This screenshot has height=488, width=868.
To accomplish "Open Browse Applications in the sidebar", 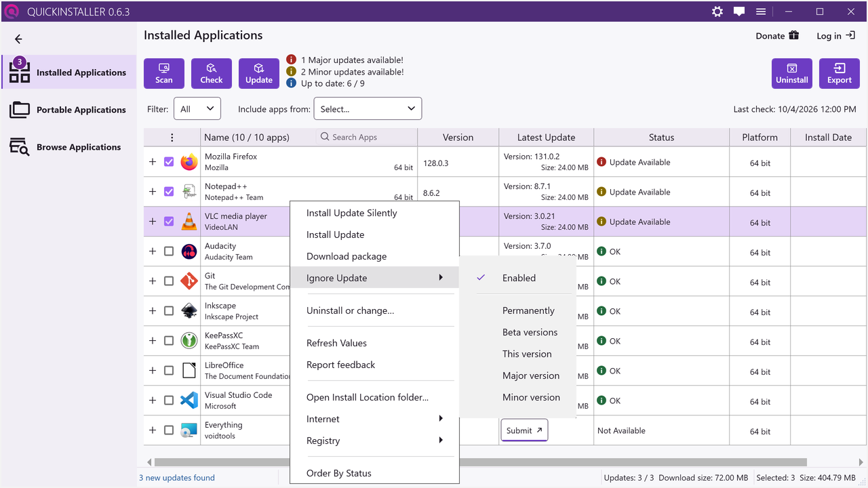I will pos(69,147).
